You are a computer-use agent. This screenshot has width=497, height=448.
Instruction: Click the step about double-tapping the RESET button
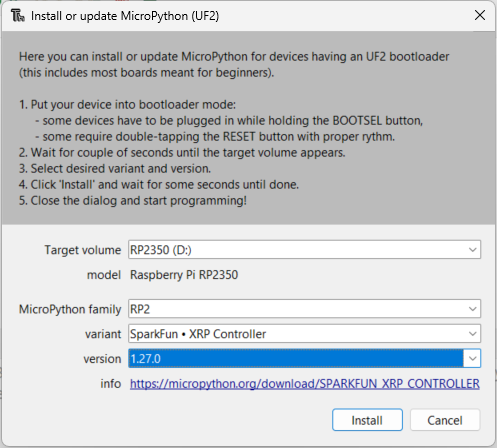point(215,137)
